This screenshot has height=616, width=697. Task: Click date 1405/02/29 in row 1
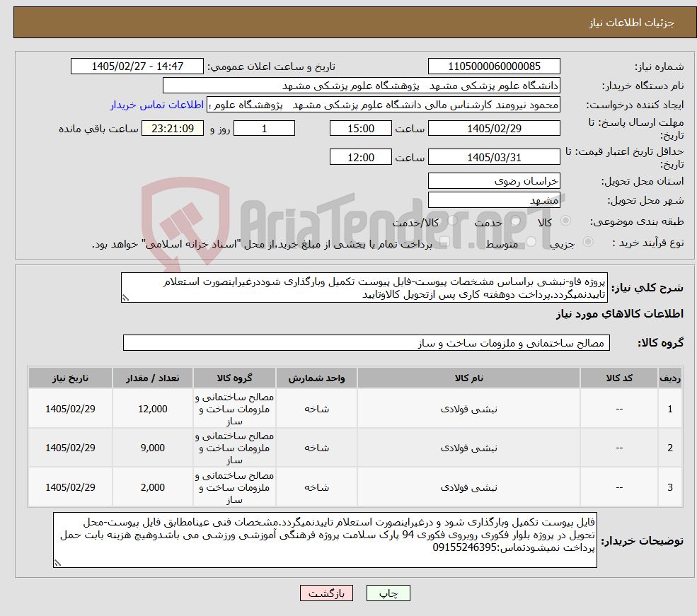pyautogui.click(x=70, y=409)
